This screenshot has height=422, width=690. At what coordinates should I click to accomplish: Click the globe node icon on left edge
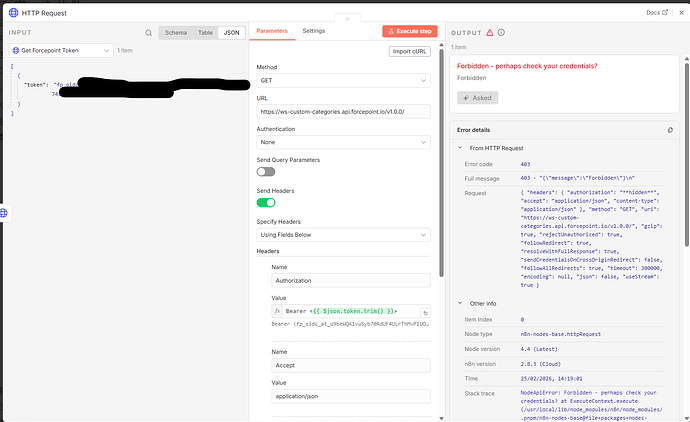click(x=4, y=213)
